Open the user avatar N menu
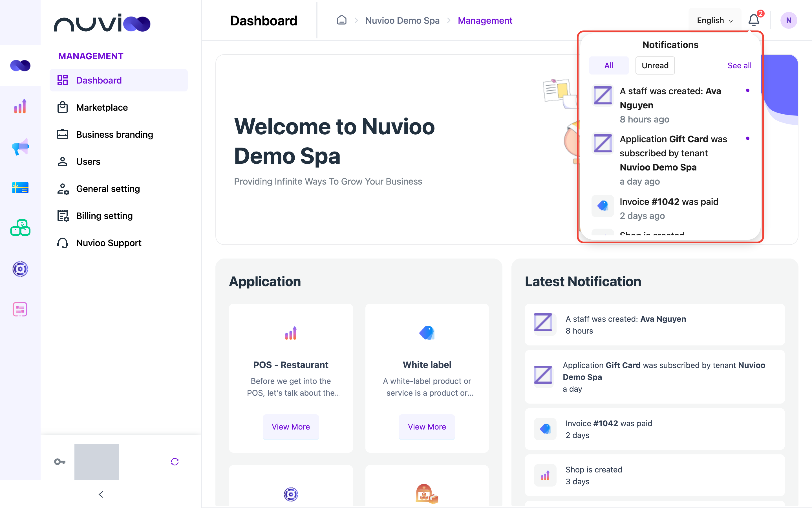Viewport: 812px width, 508px height. [789, 21]
